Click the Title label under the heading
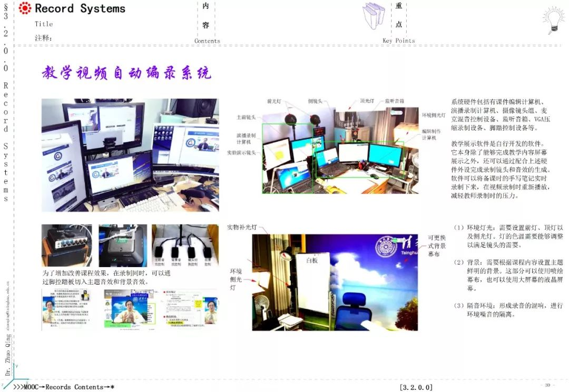 coord(44,24)
